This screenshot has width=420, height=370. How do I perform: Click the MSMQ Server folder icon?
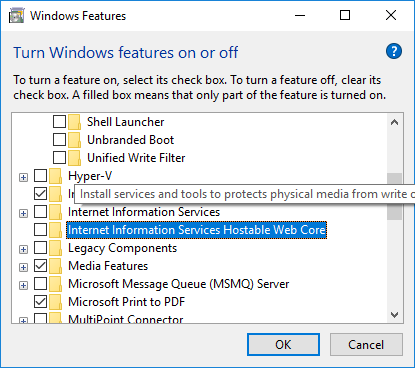[x=56, y=284]
